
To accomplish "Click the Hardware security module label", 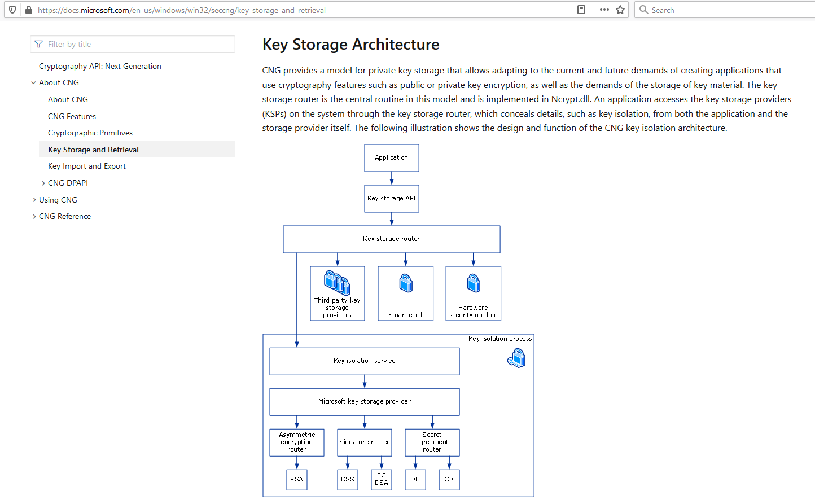I will click(474, 312).
